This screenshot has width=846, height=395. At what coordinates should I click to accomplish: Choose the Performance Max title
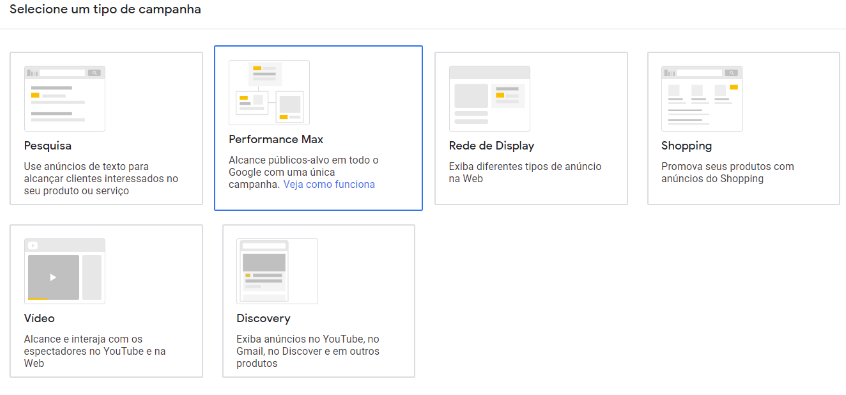(276, 139)
